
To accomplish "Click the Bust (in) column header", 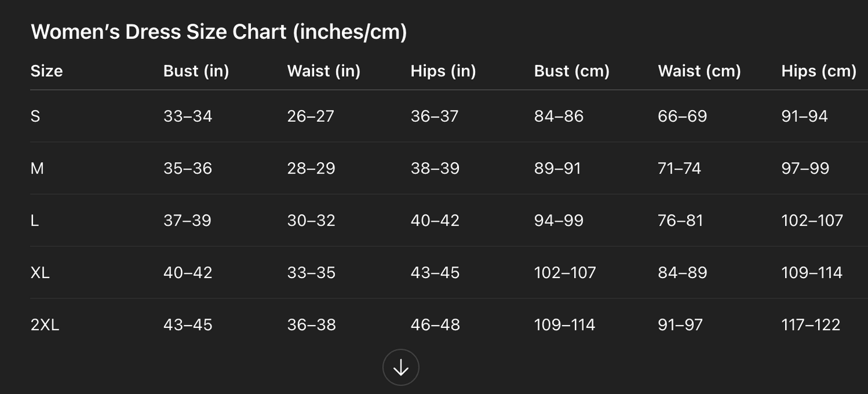I will (196, 71).
